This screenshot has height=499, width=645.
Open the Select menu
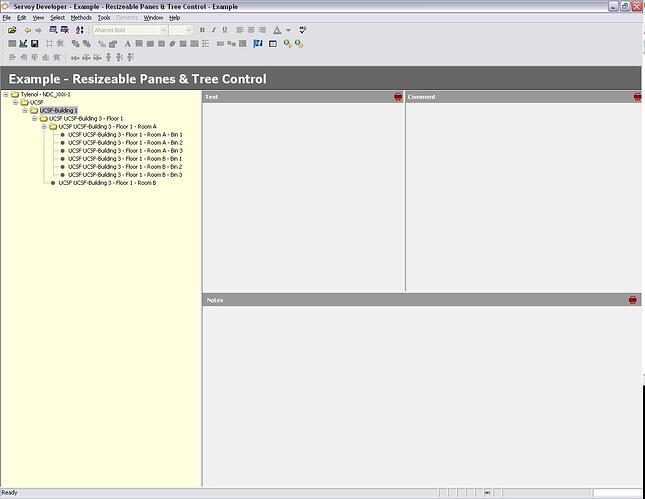click(x=58, y=18)
